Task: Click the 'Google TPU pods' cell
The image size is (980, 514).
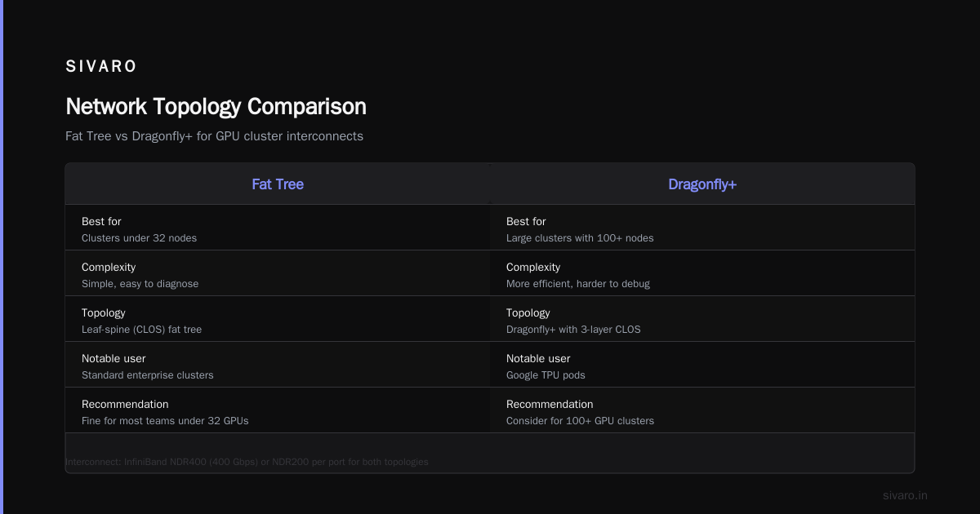Action: click(x=546, y=375)
